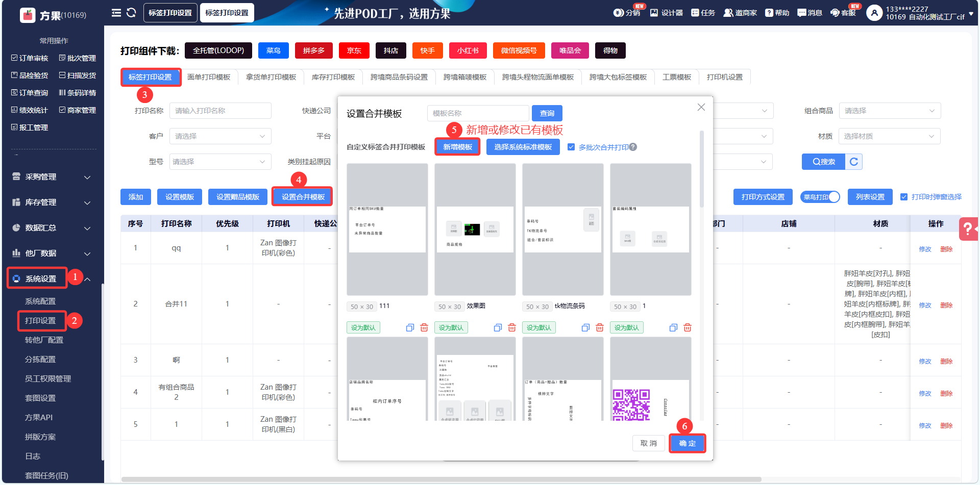980x485 pixels.
Task: Copy the tk物流条码 template
Action: coord(585,328)
